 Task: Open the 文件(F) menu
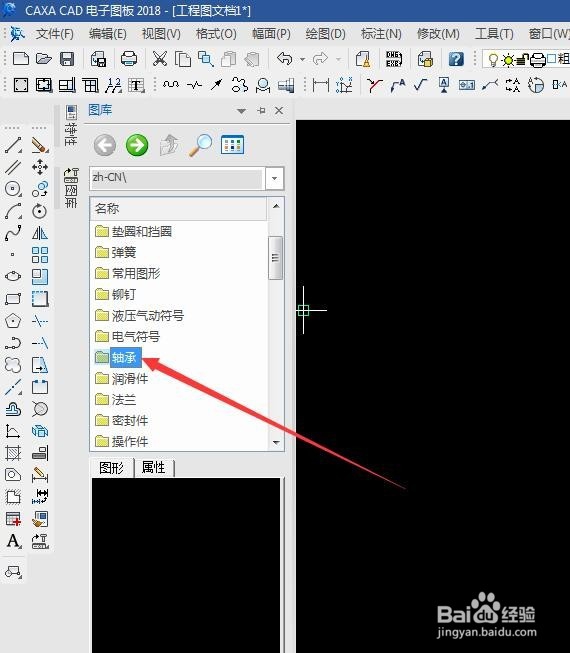point(55,34)
